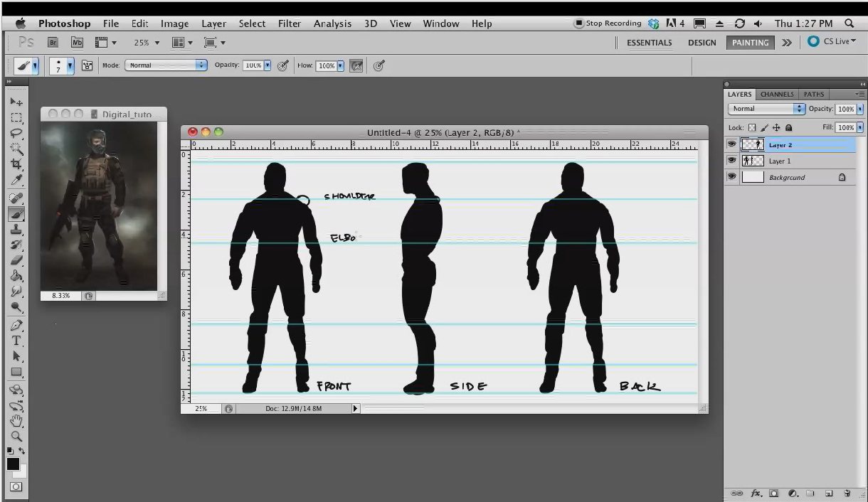Select the Eraser tool in toolbox
Screen dimensions: 868x502
16,260
